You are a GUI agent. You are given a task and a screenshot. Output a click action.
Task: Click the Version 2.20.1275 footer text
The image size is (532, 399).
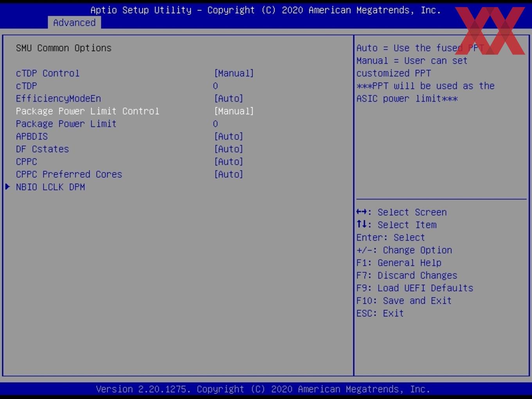(x=263, y=389)
